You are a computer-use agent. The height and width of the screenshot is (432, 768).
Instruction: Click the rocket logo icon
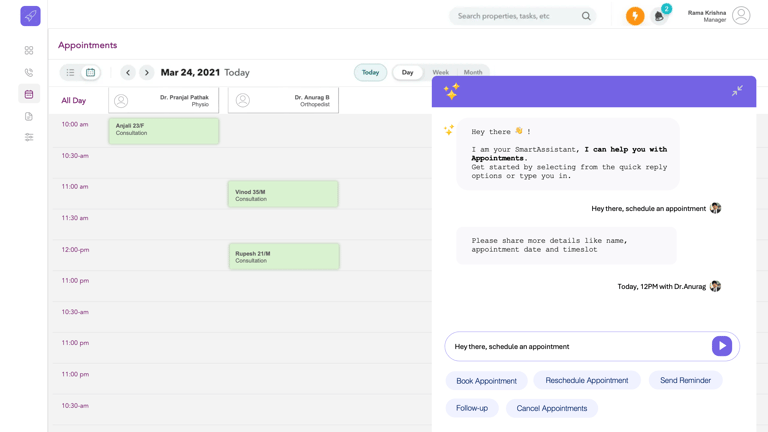30,15
